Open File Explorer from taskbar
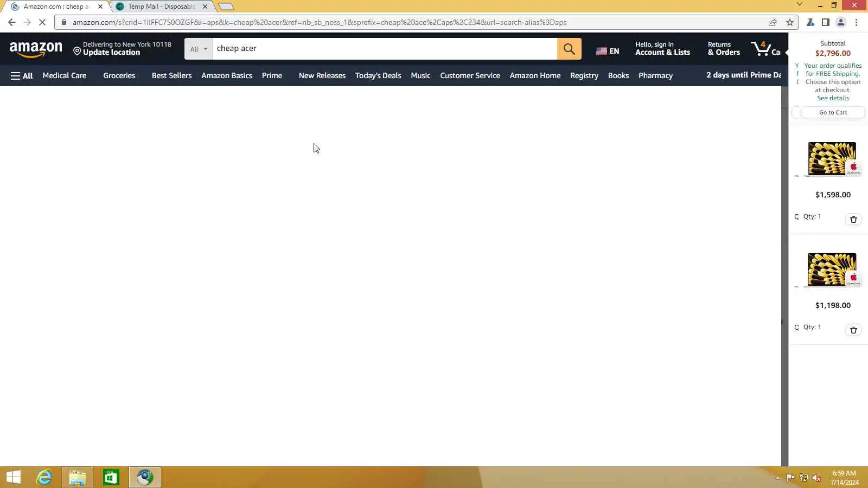Image resolution: width=868 pixels, height=488 pixels. [x=77, y=477]
